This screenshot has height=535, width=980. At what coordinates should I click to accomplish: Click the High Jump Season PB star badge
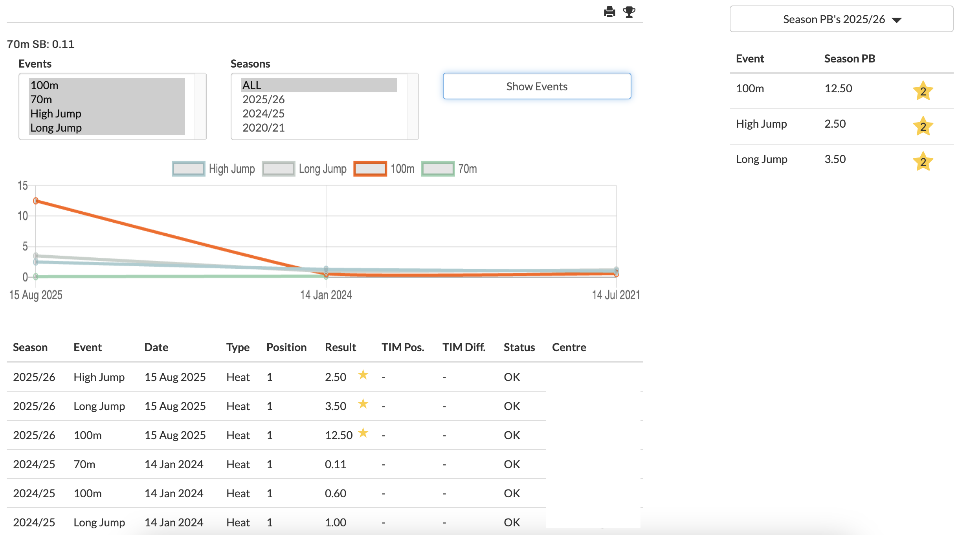923,126
